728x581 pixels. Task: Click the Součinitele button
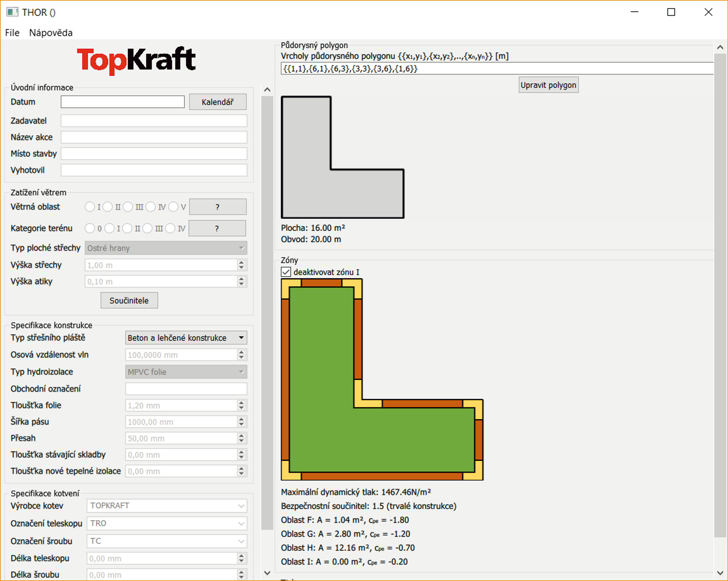[x=129, y=300]
